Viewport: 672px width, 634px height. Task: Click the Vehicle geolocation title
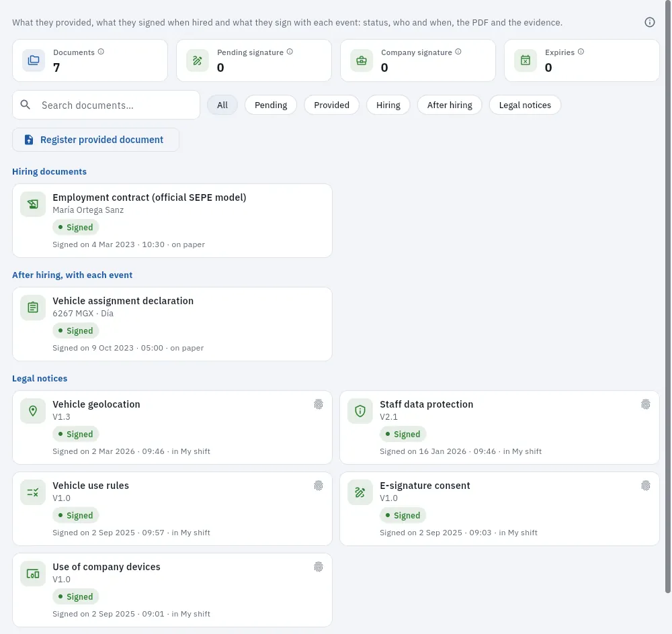point(96,404)
